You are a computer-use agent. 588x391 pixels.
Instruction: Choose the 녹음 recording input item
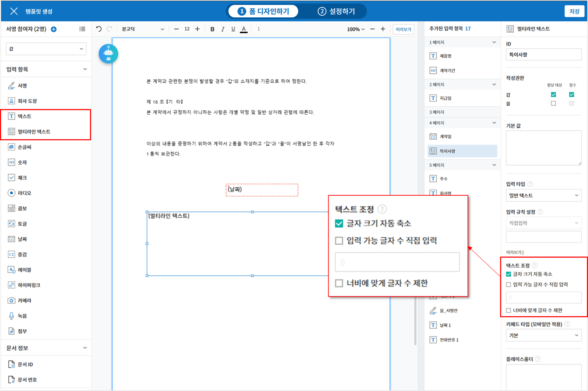pyautogui.click(x=22, y=316)
